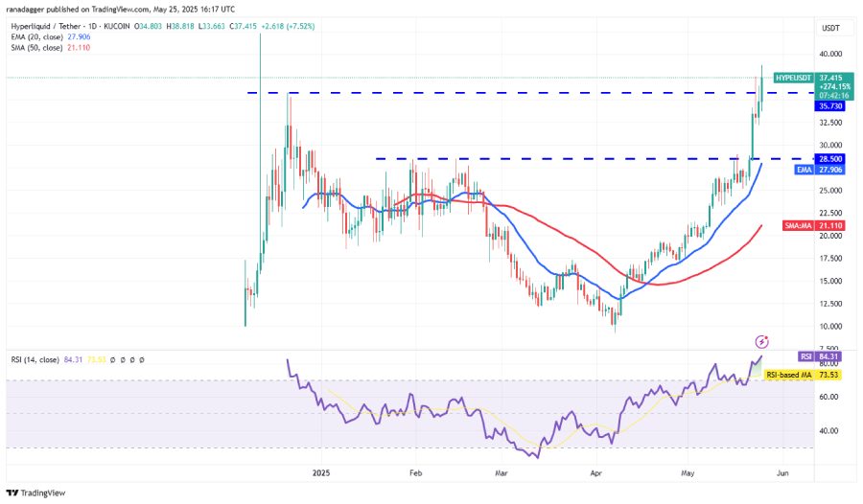The image size is (863, 504).
Task: Click the 35.730 resistance level tag
Action: click(x=829, y=106)
